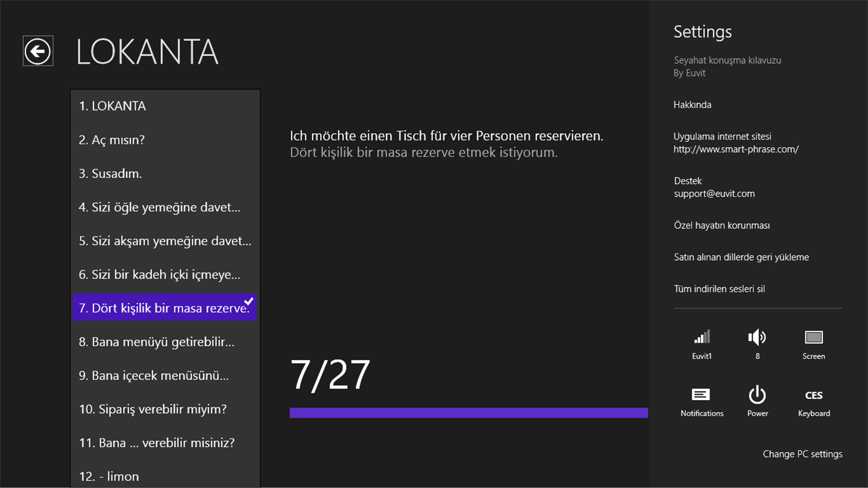
Task: Click the checkmark on phrase 7
Action: tap(249, 301)
